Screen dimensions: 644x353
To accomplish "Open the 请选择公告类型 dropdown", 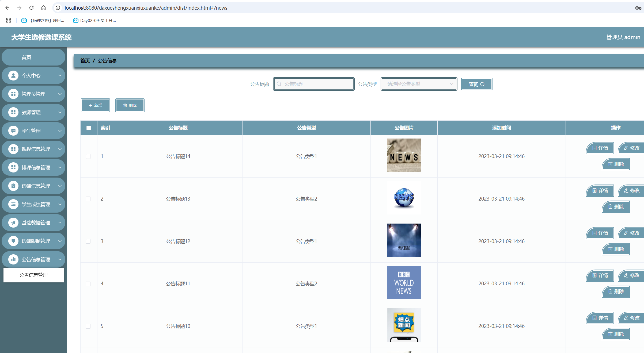I will click(419, 84).
